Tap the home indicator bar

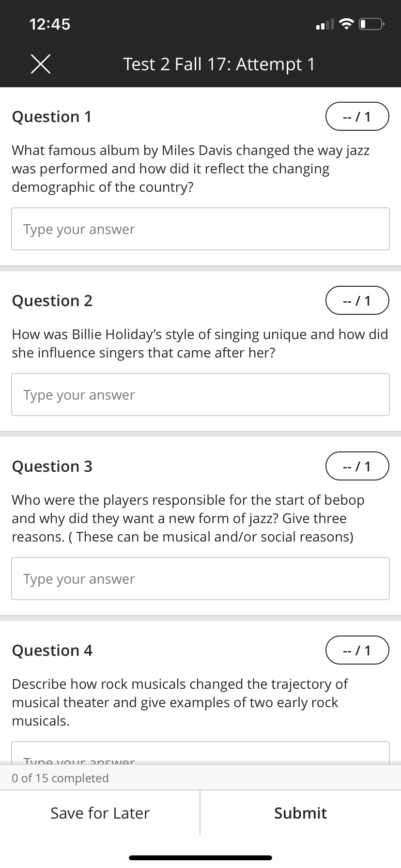(200, 858)
